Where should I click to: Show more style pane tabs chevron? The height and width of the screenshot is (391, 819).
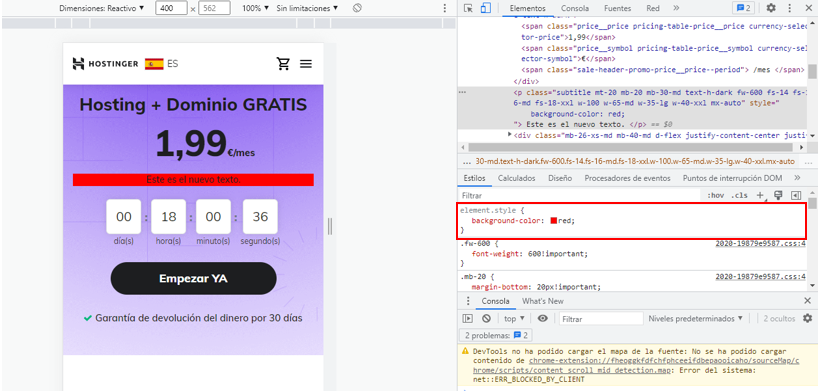click(x=797, y=178)
